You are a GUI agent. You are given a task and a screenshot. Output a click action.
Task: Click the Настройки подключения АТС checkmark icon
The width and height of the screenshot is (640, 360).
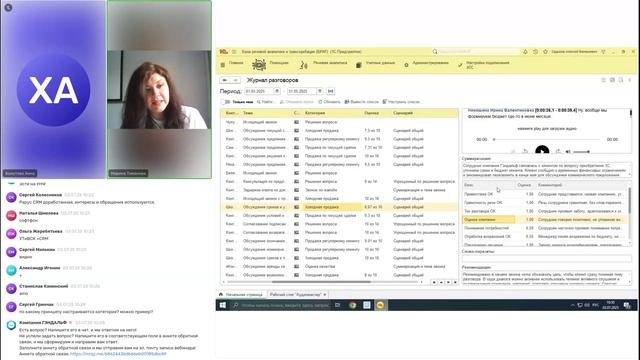pos(460,65)
